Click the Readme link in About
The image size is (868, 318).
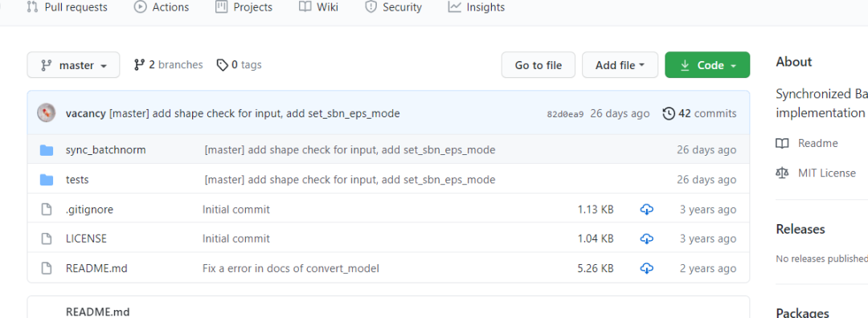coord(817,143)
